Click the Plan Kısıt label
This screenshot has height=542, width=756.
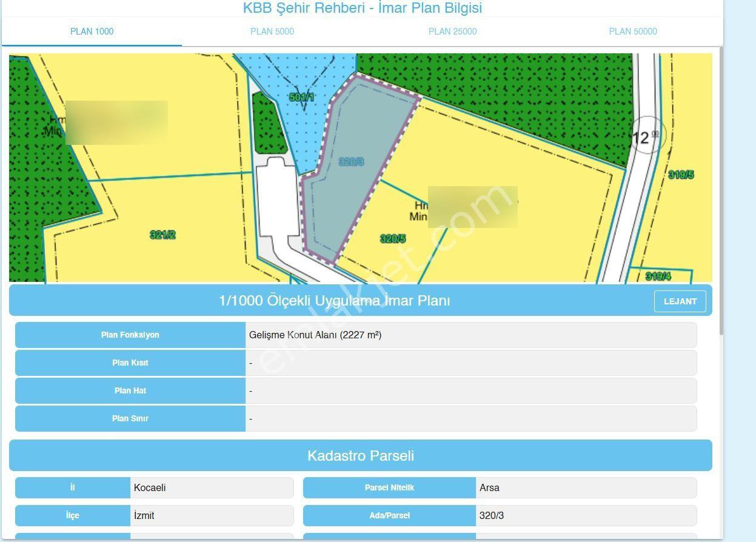[130, 363]
